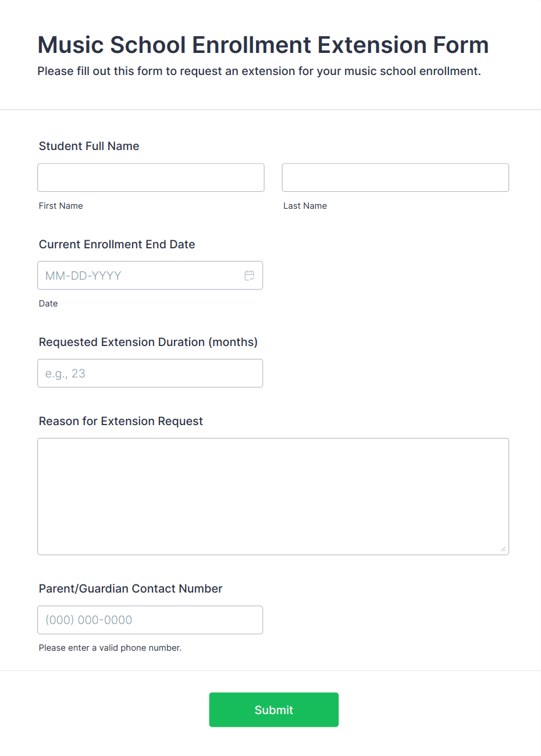Screen dimensions: 541x756
Task: Click the textarea resize handle
Action: (x=503, y=549)
